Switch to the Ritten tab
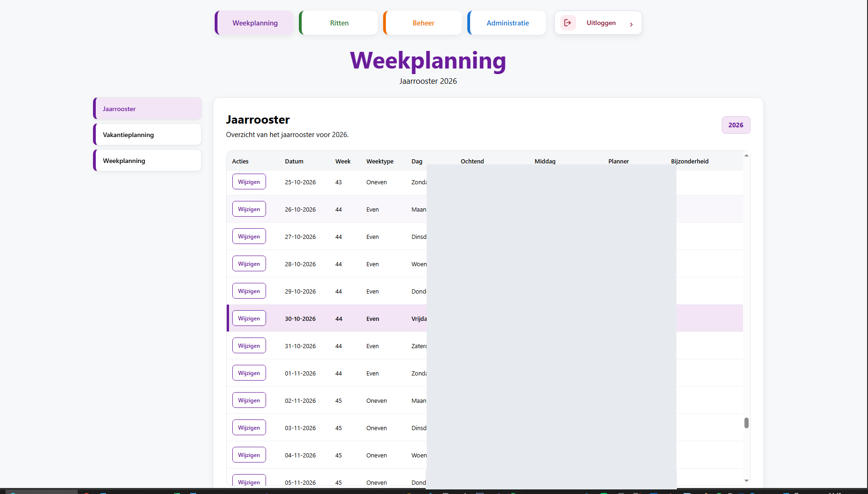Viewport: 868px width, 494px height. click(x=338, y=23)
